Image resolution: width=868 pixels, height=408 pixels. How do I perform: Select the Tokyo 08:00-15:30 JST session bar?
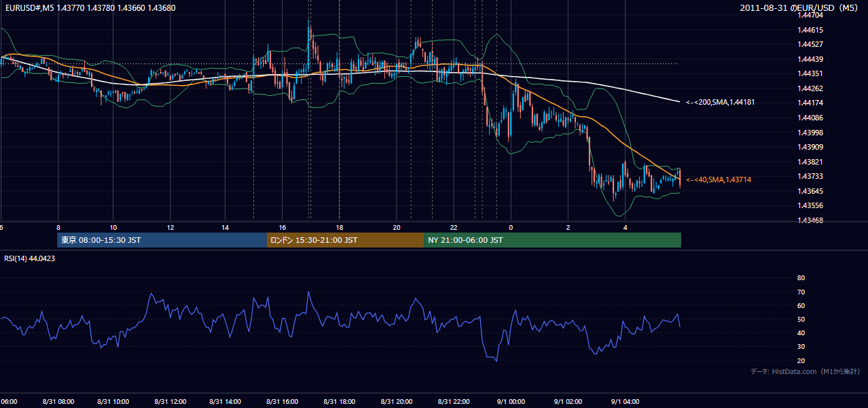pos(162,240)
